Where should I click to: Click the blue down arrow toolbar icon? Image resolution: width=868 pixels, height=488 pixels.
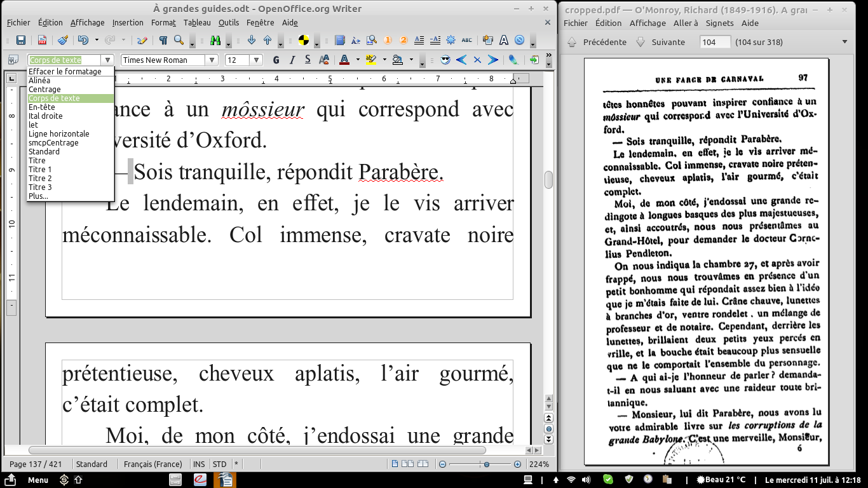pyautogui.click(x=252, y=40)
